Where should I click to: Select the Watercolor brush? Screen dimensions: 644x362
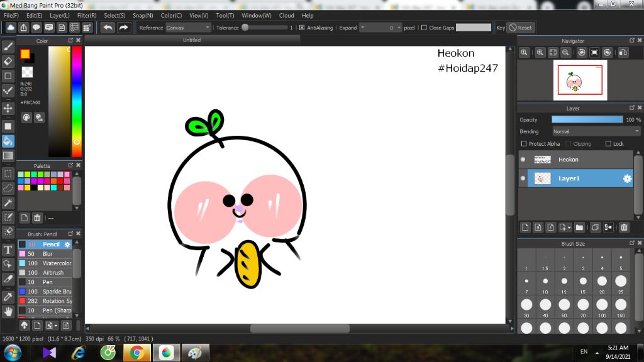[x=45, y=263]
